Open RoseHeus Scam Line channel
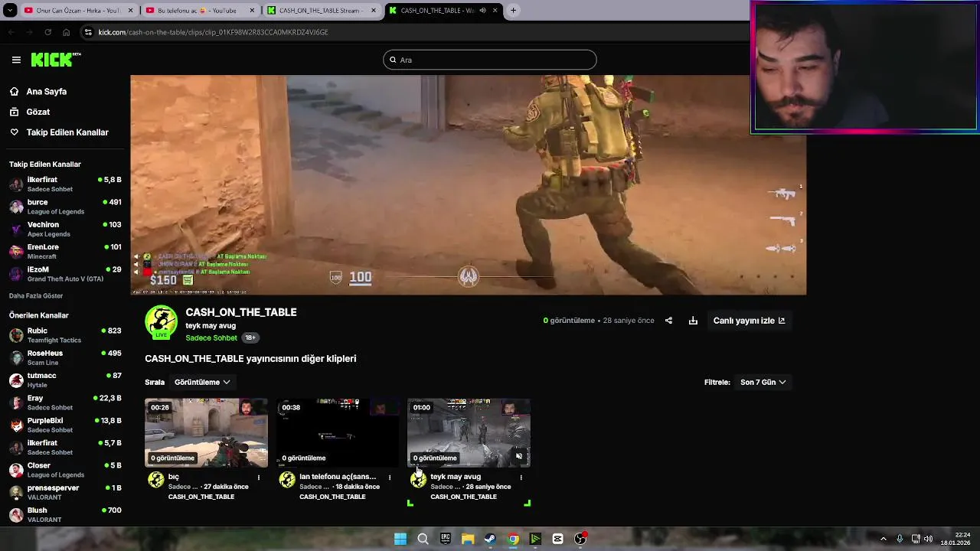Screen dimensions: 980x551 65,357
